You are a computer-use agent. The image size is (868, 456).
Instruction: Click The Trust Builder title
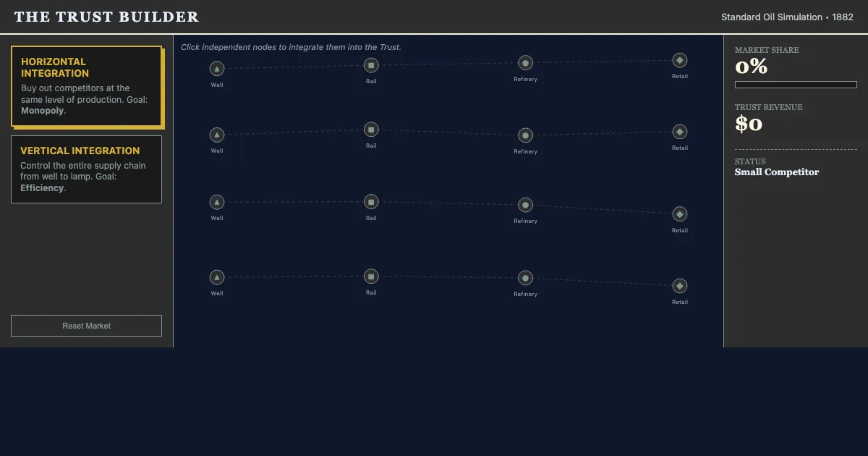click(106, 17)
